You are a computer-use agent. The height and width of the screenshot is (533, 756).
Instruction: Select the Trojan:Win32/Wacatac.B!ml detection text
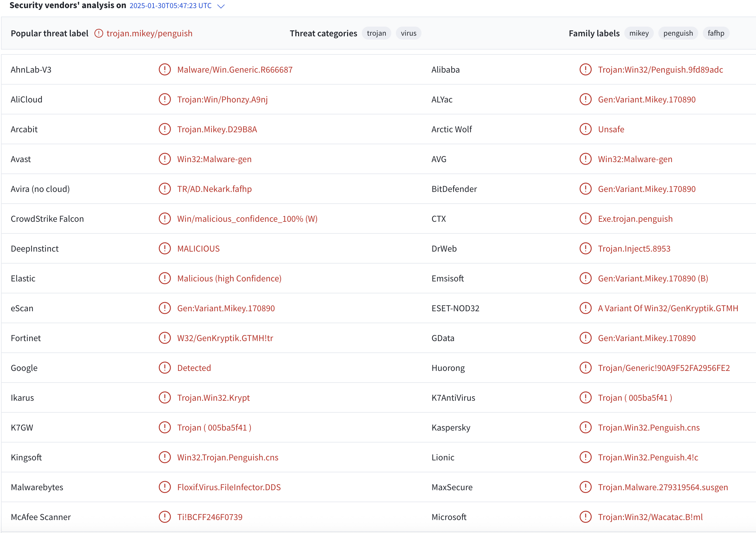click(x=650, y=517)
